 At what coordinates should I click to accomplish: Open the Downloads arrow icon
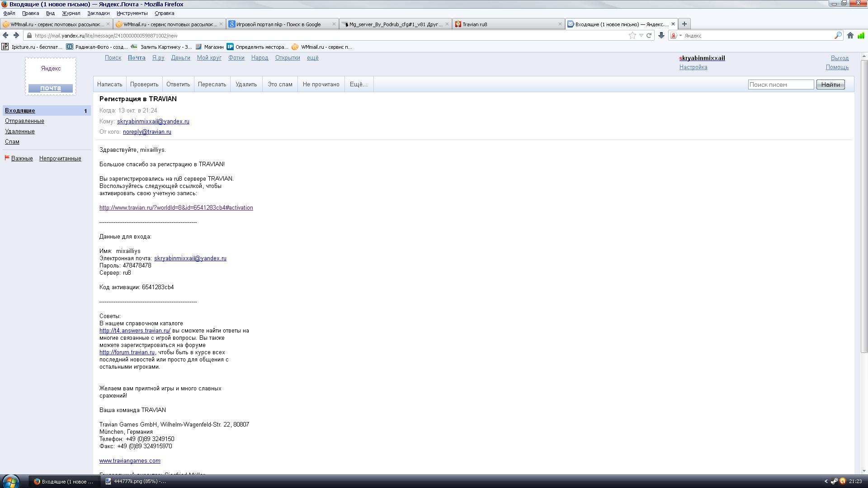661,35
